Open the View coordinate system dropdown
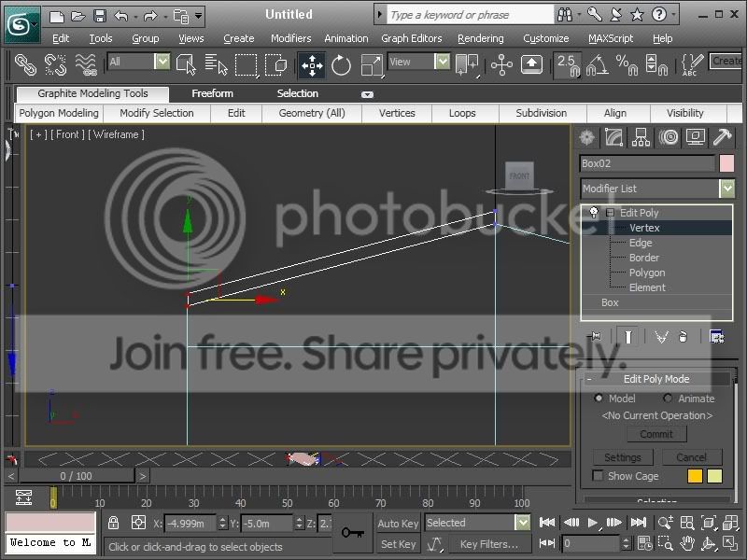Screen dimensions: 747x560 tap(442, 62)
